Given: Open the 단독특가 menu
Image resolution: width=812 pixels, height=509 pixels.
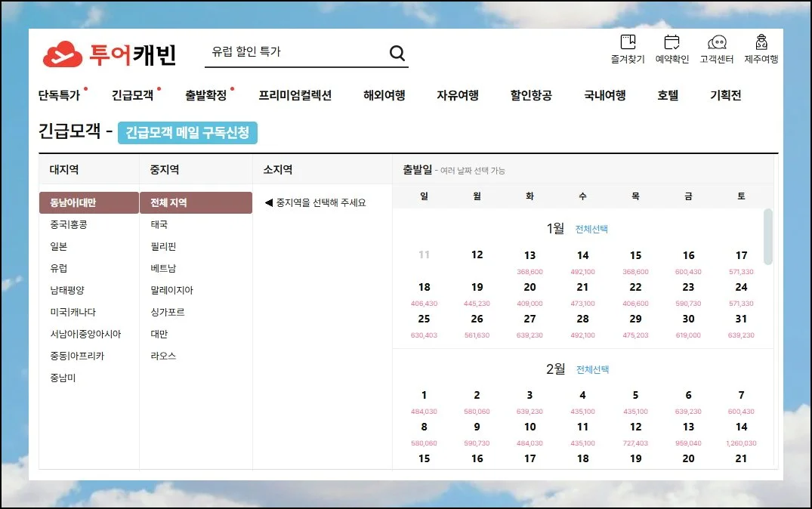Looking at the screenshot, I should click(x=59, y=95).
